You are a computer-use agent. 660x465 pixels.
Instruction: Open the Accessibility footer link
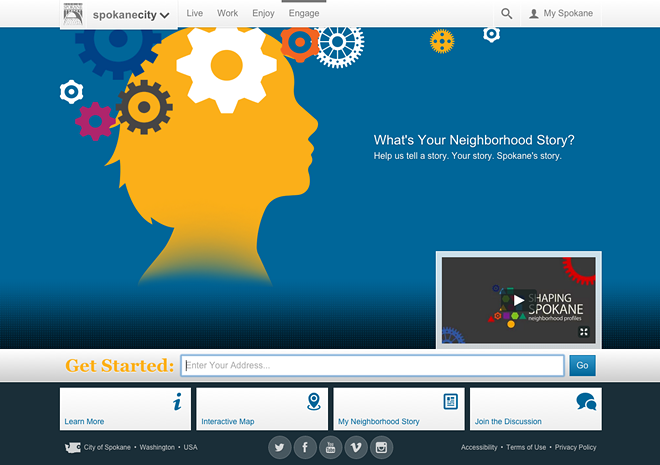click(479, 447)
